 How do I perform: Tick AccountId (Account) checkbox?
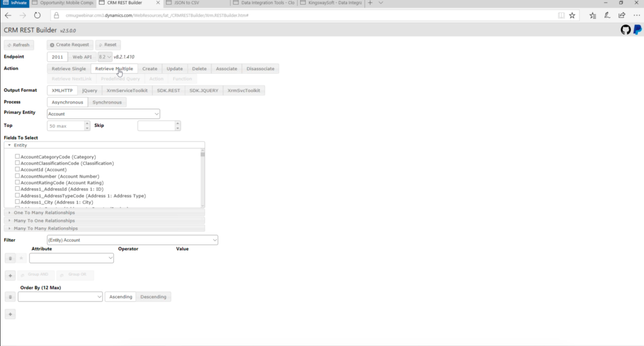(17, 170)
